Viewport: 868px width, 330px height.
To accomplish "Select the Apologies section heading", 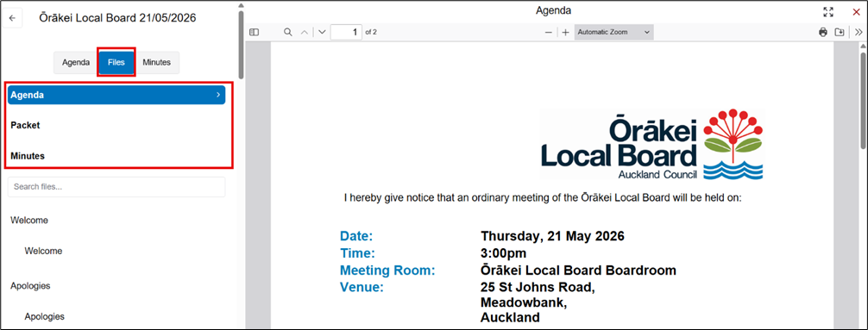I will (x=30, y=286).
